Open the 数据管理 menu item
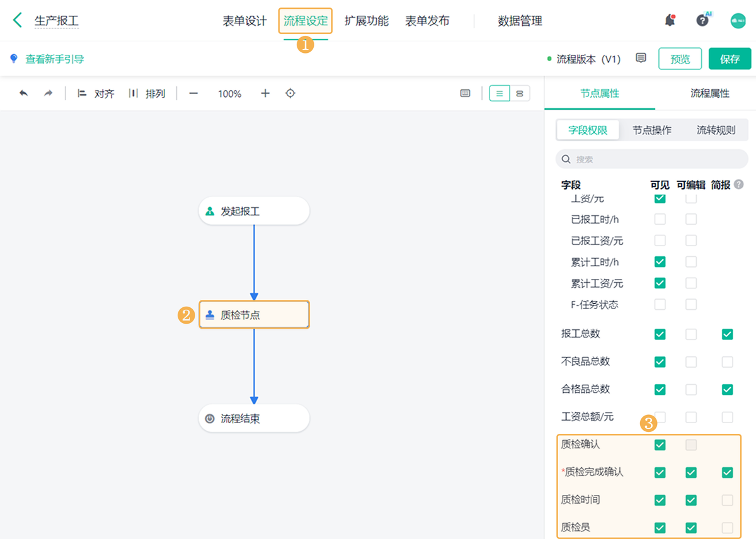 click(519, 21)
